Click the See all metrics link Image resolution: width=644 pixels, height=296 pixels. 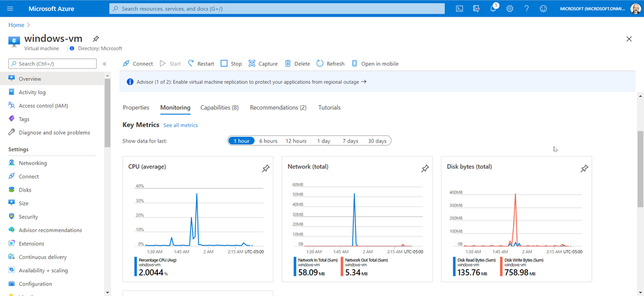click(x=181, y=125)
